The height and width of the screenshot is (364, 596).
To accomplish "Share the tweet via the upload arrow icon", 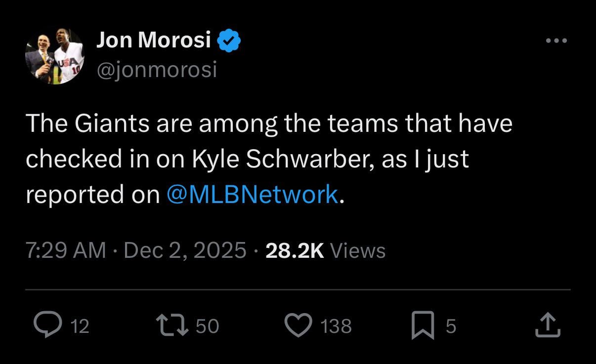I will point(548,324).
